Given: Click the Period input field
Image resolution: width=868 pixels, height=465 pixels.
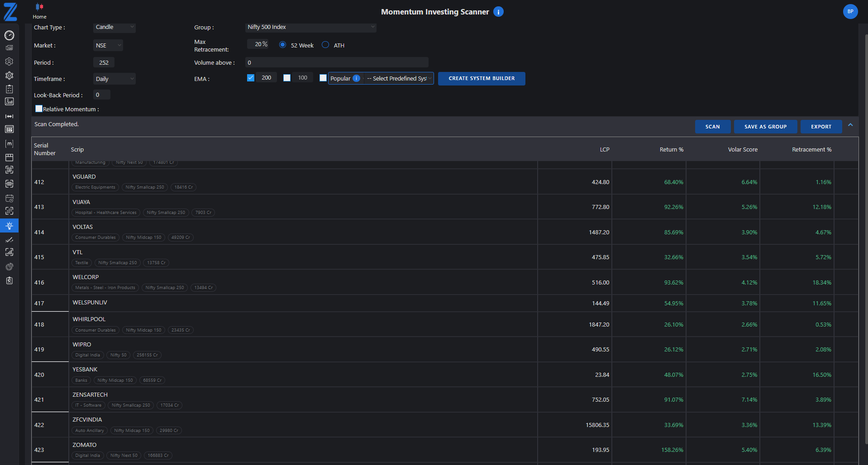Looking at the screenshot, I should tap(104, 62).
